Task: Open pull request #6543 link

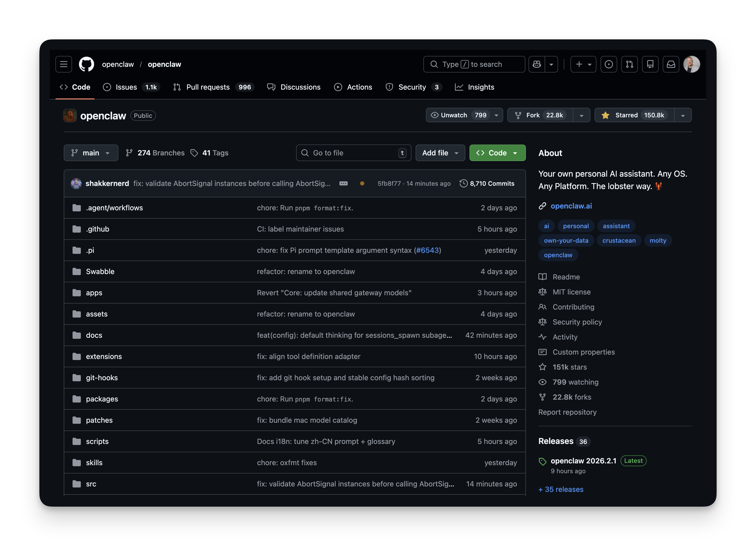Action: click(x=427, y=250)
